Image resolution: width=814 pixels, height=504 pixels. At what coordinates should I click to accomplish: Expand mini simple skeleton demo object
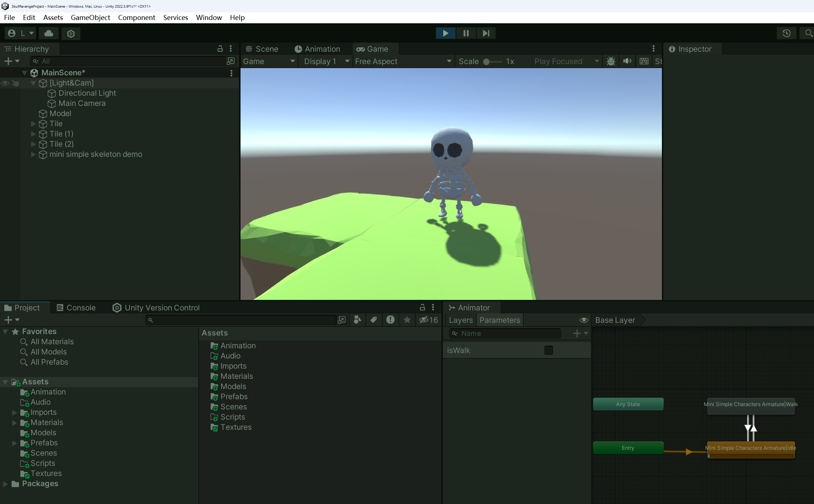click(33, 154)
